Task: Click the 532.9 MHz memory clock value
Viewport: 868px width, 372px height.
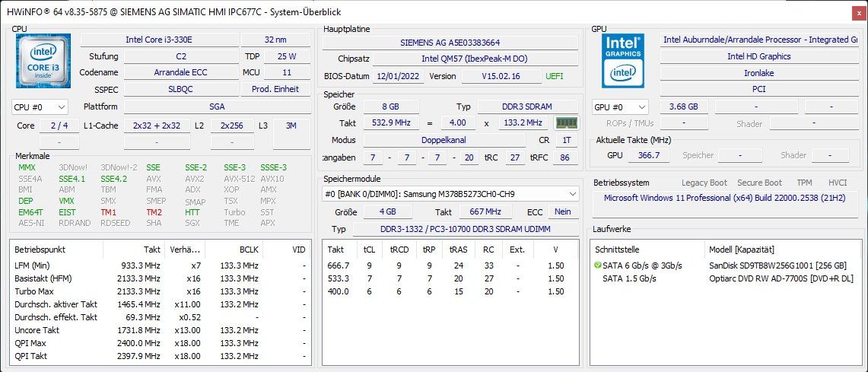Action: tap(390, 123)
